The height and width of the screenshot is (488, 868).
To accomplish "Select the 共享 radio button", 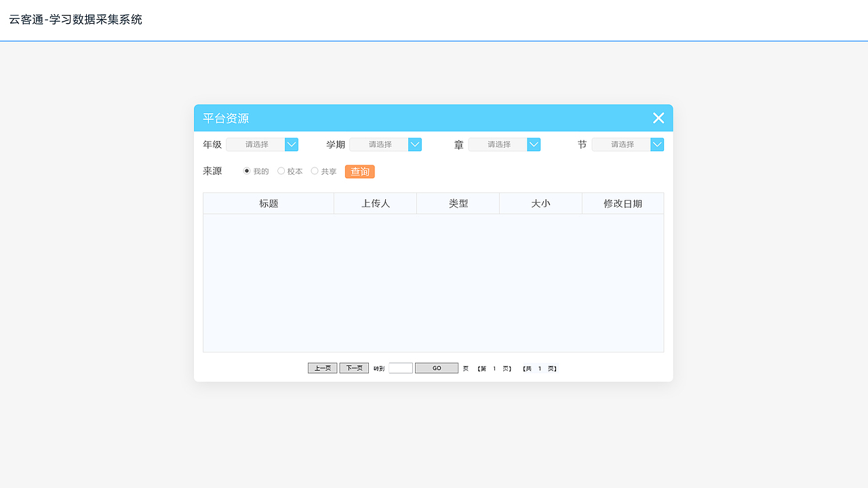I will tap(314, 171).
